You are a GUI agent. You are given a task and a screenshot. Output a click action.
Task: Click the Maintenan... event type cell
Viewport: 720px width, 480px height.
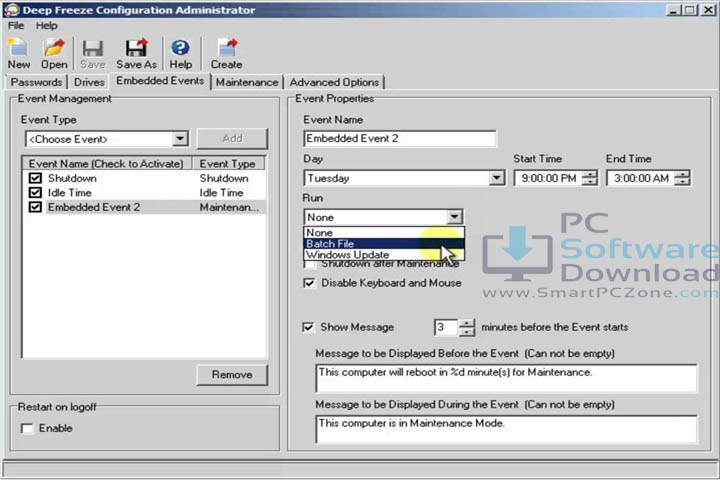point(229,207)
